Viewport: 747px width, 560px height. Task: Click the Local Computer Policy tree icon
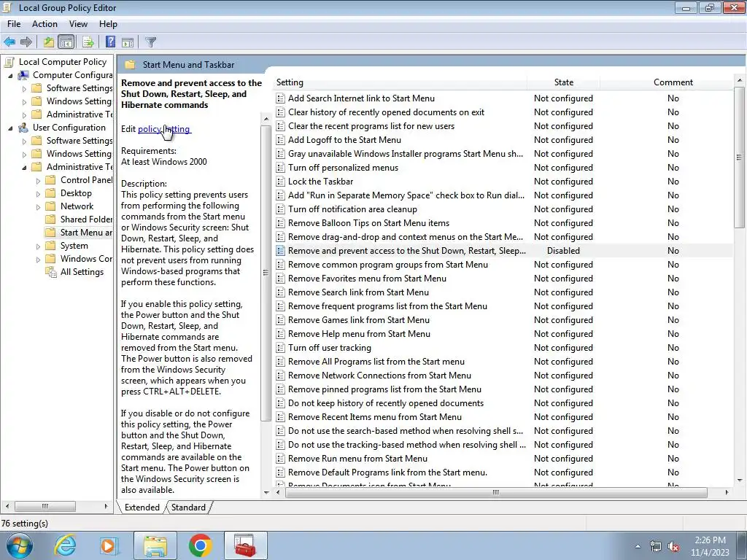click(9, 62)
